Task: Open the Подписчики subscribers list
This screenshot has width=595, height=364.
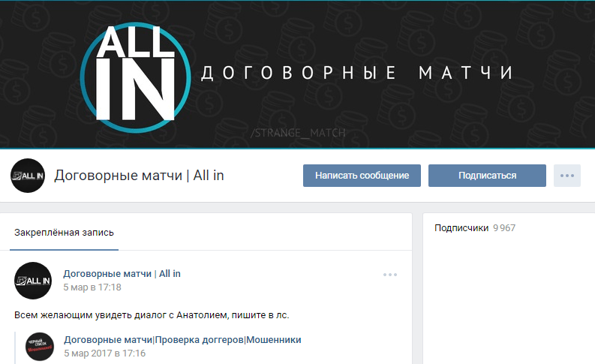Action: (x=461, y=228)
